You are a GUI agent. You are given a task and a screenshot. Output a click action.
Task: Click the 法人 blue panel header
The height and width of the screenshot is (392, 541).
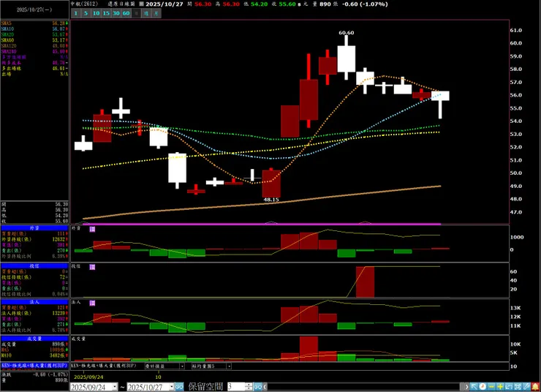(x=34, y=302)
